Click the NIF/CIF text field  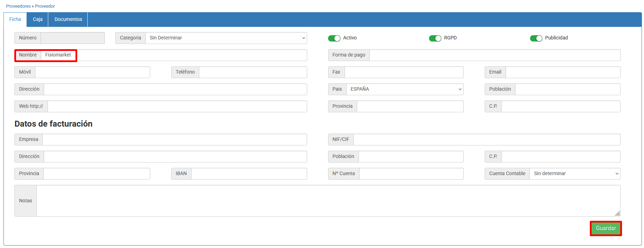[x=486, y=140]
